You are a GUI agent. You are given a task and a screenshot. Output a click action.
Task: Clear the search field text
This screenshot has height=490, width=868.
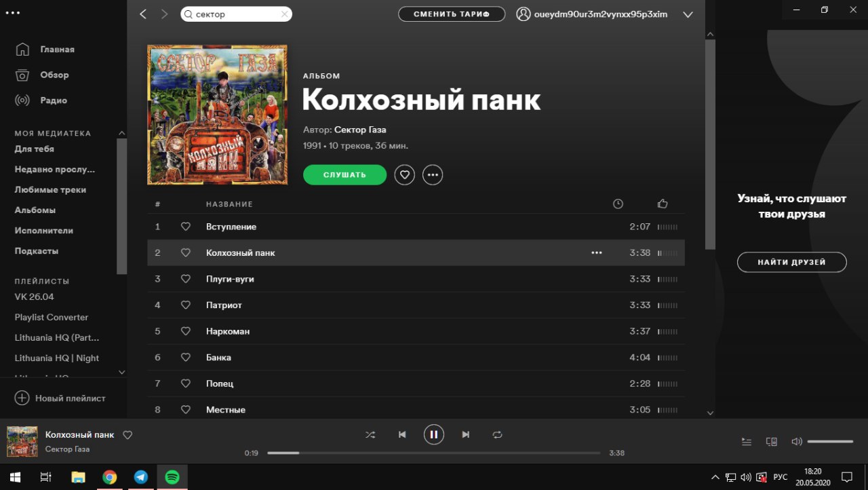click(x=285, y=14)
